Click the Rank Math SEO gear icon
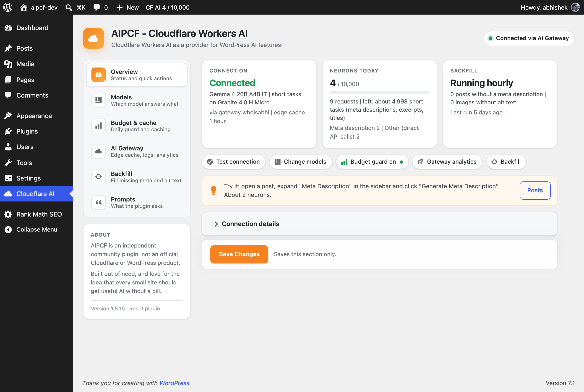Viewport: 584px width, 392px height. pos(8,214)
